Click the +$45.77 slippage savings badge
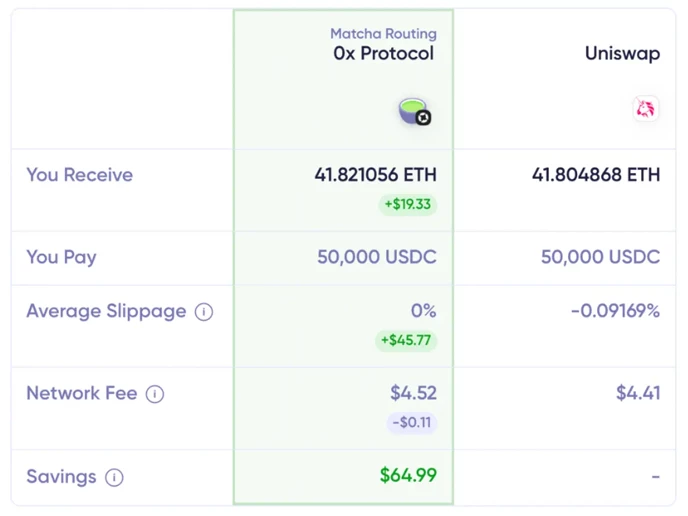This screenshot has width=688, height=516. point(406,340)
